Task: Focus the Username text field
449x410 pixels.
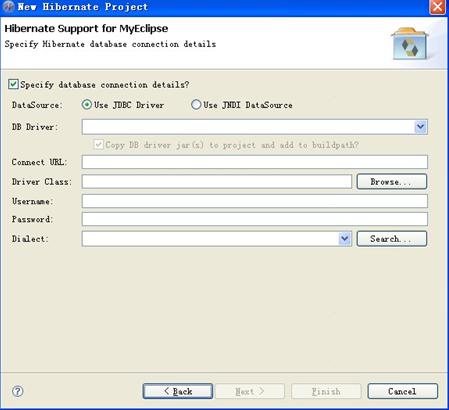Action: point(255,201)
